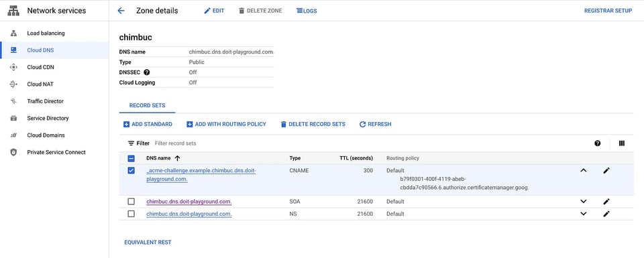
Task: Click the DNSSEC help question mark
Action: [x=147, y=72]
